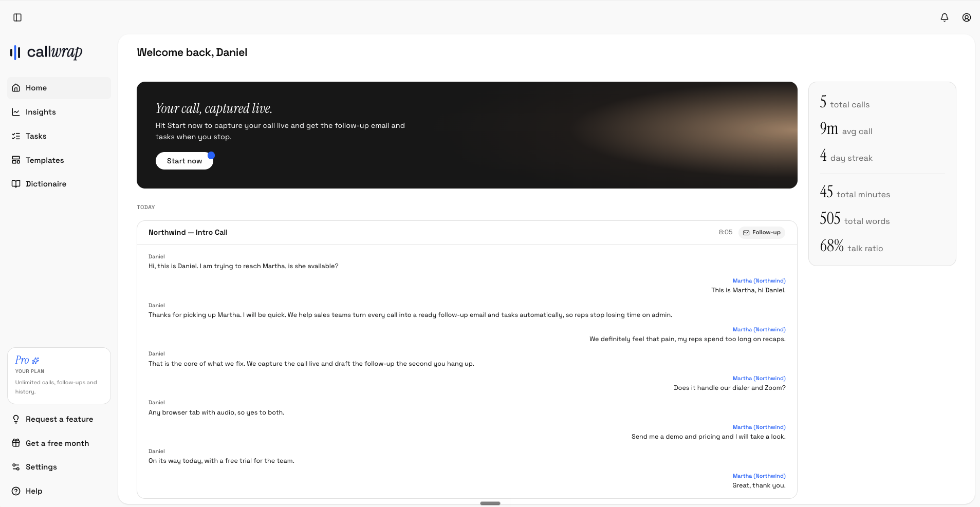980x507 pixels.
Task: Open Settings from the sidebar
Action: point(59,467)
